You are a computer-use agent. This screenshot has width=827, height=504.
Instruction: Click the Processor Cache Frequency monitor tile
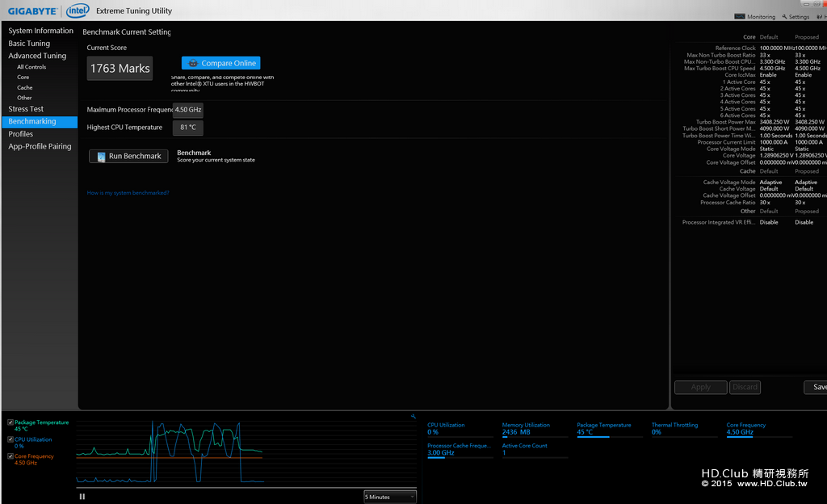[x=460, y=450]
